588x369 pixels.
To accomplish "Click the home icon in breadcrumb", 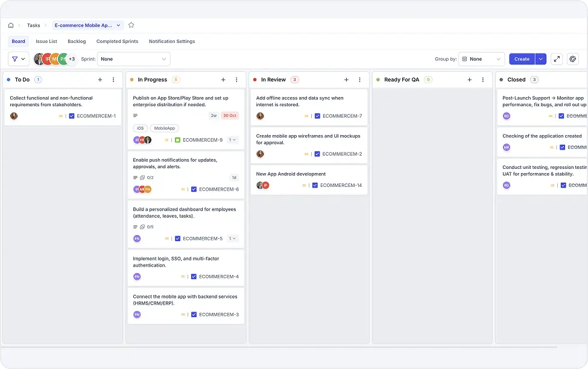I will coord(11,25).
